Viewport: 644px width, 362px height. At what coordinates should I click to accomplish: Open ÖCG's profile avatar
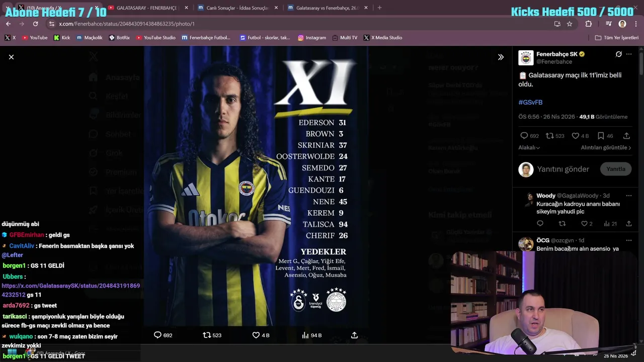(526, 244)
